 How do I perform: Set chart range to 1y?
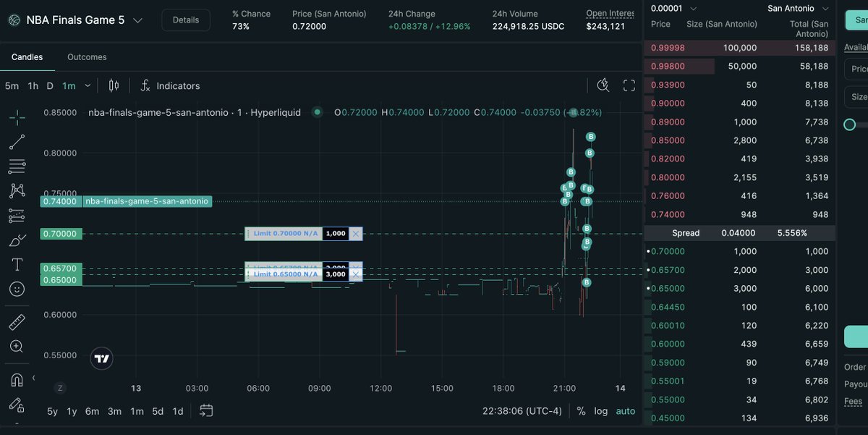72,411
